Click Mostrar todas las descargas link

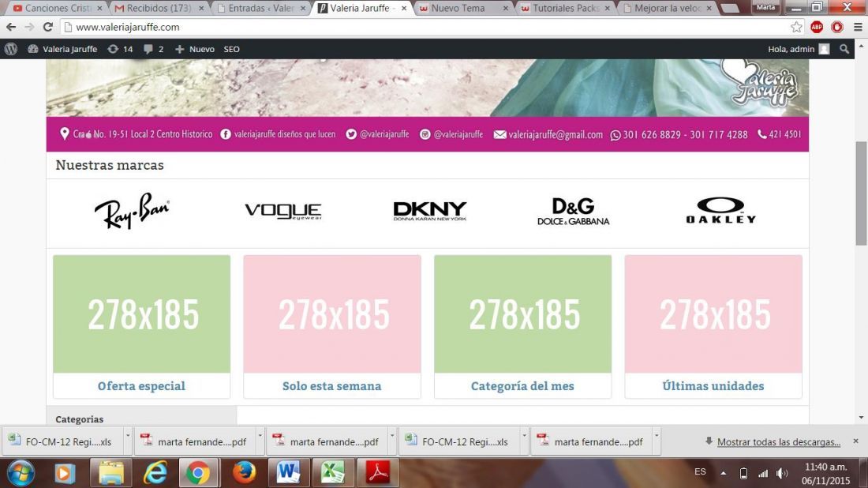coord(778,441)
